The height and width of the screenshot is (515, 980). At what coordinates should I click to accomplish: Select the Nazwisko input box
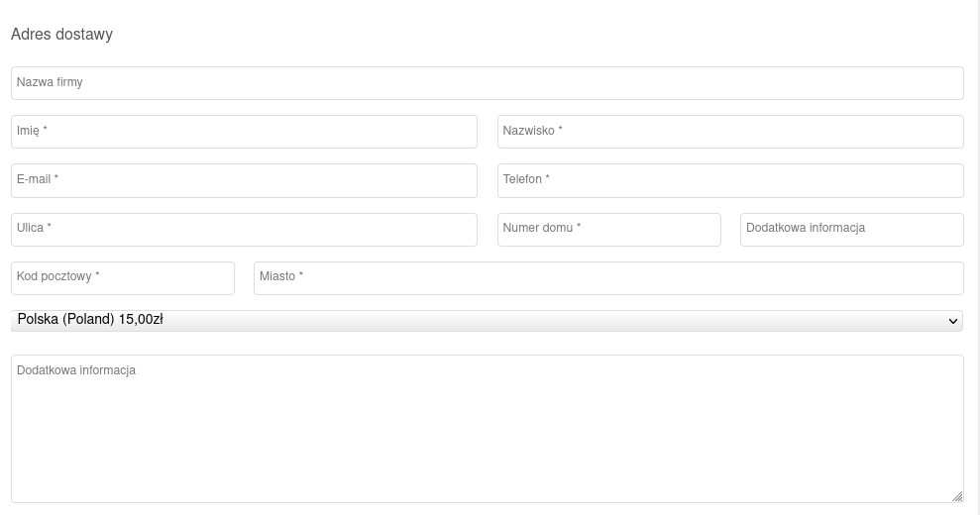(730, 132)
